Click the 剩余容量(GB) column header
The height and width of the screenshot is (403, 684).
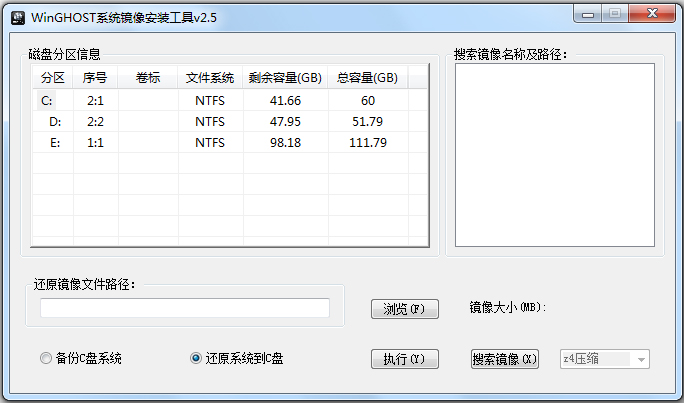285,78
